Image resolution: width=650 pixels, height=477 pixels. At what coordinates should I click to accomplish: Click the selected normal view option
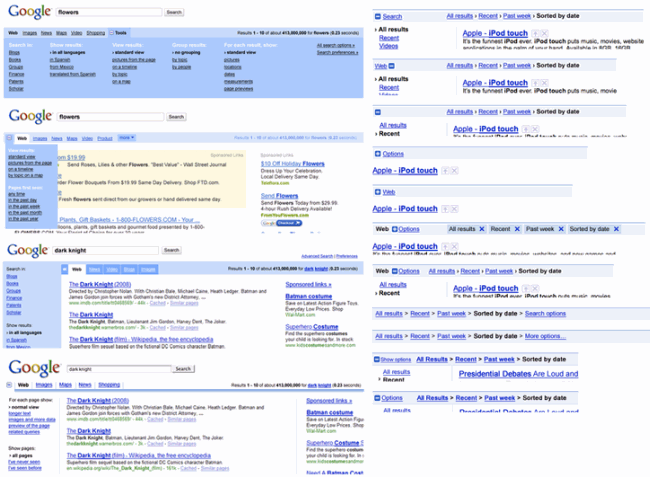[x=24, y=407]
